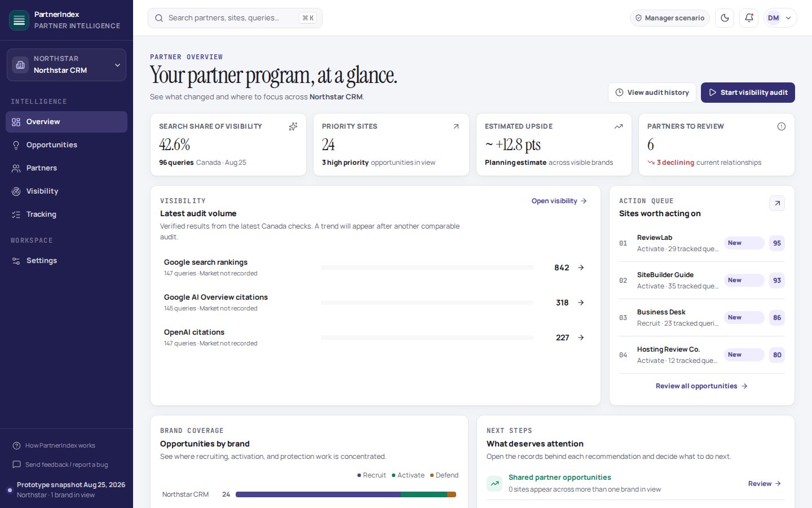The height and width of the screenshot is (508, 812).
Task: Click the PartnerIndex logo icon
Action: [19, 20]
